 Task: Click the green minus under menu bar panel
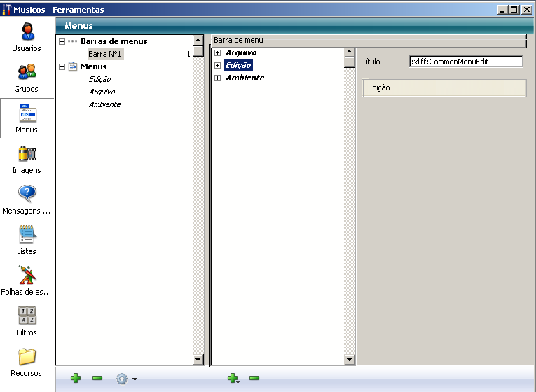click(254, 378)
